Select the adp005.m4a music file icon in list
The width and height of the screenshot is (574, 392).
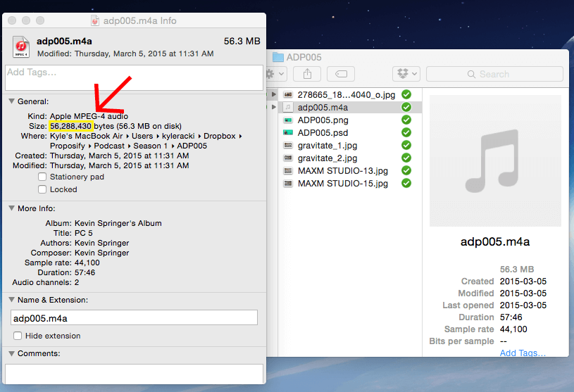coord(288,107)
